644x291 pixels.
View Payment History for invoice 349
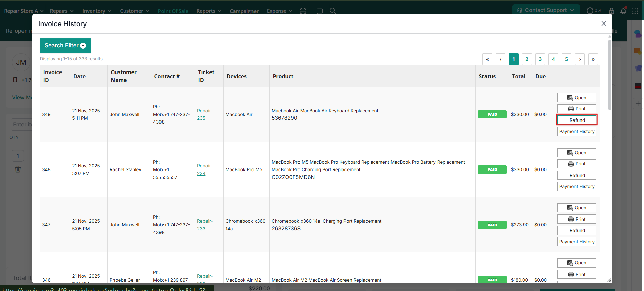[x=577, y=131]
